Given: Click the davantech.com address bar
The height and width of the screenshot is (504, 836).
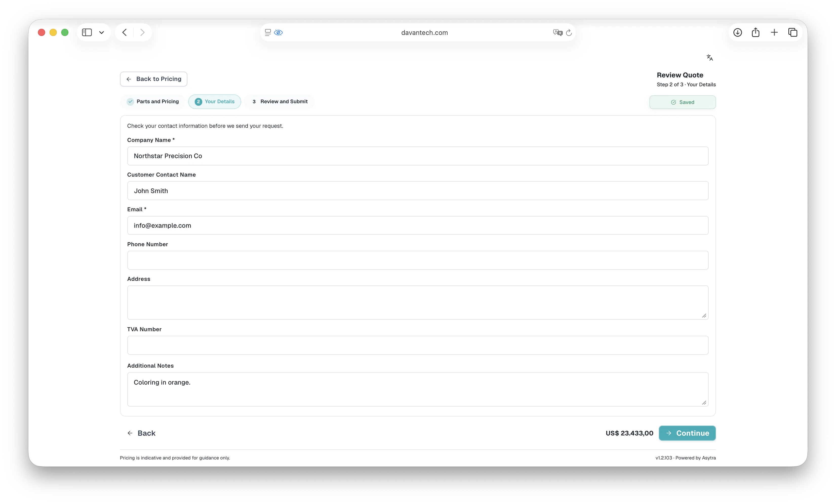Looking at the screenshot, I should pos(424,33).
